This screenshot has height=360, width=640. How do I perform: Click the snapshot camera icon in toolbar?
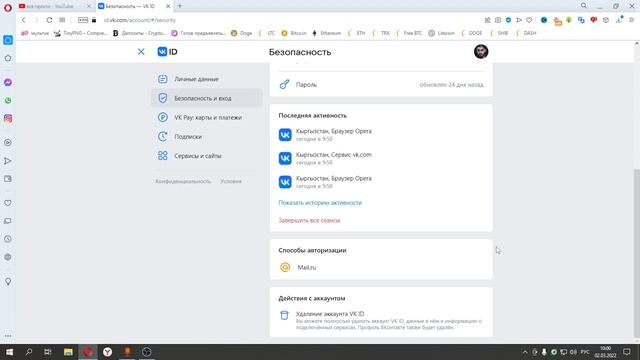[498, 20]
